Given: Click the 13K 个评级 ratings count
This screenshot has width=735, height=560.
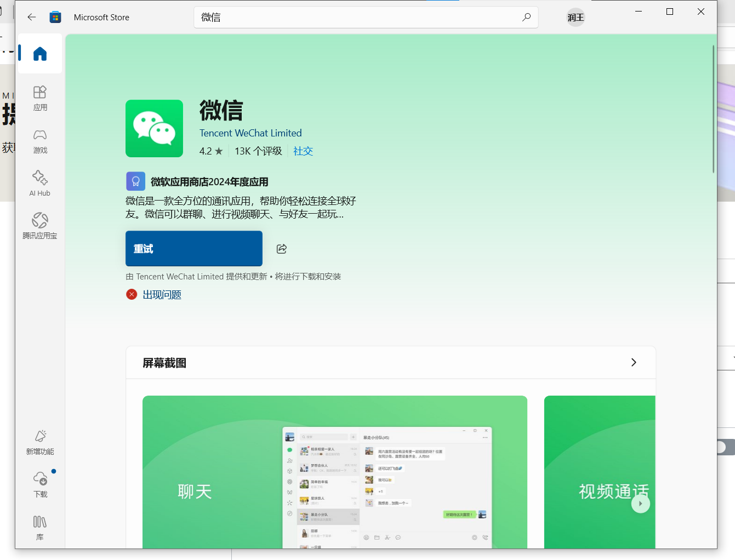Looking at the screenshot, I should coord(258,151).
